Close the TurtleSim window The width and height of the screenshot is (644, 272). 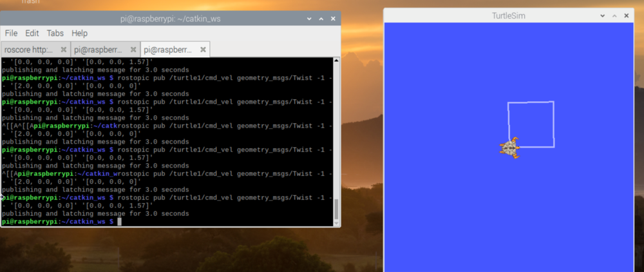(627, 15)
